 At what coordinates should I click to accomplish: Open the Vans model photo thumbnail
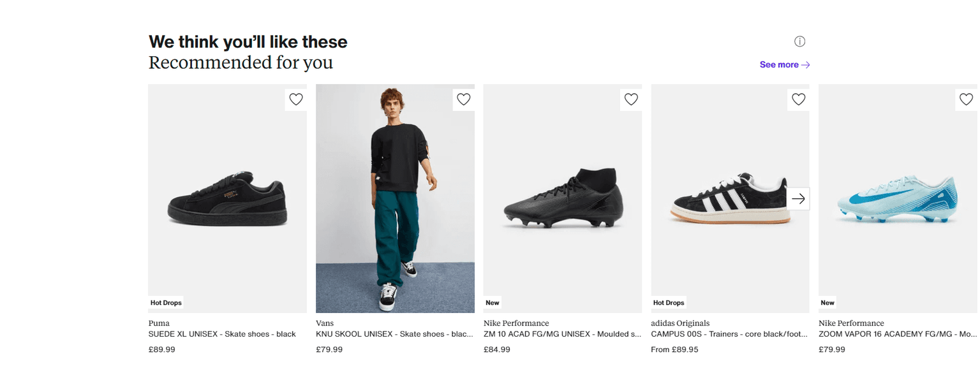pyautogui.click(x=395, y=198)
